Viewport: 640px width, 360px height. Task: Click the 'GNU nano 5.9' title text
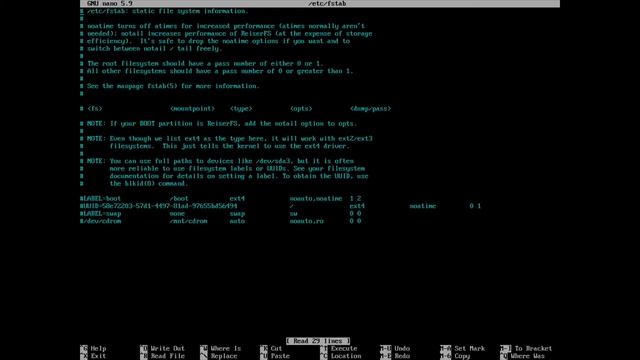[x=109, y=4]
